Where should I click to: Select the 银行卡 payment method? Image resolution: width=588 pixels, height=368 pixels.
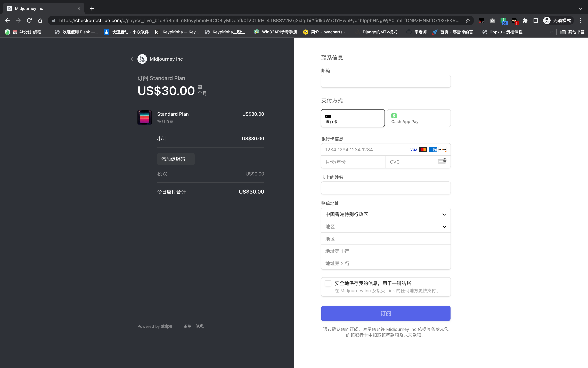(353, 118)
